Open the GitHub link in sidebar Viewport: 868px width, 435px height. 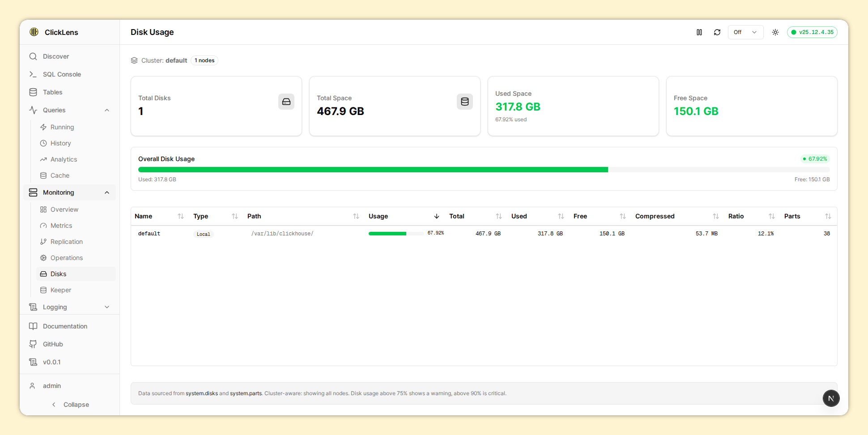(x=53, y=344)
